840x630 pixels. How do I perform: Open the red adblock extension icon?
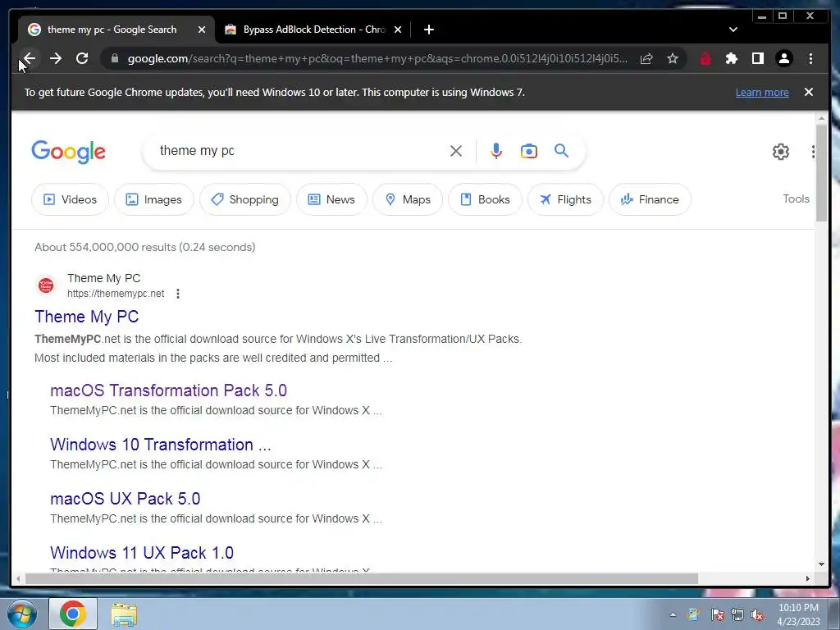705,58
